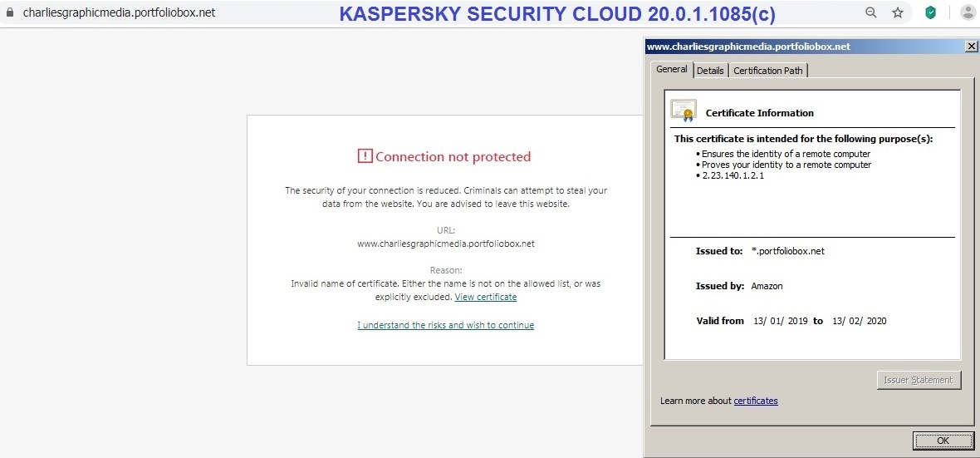The image size is (980, 458).
Task: Open the certificates help link
Action: point(756,401)
